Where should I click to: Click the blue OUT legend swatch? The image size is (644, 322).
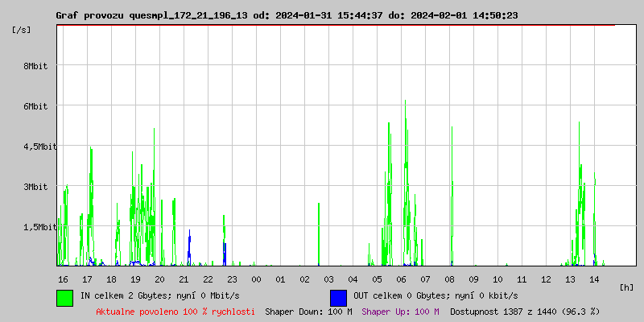point(338,297)
